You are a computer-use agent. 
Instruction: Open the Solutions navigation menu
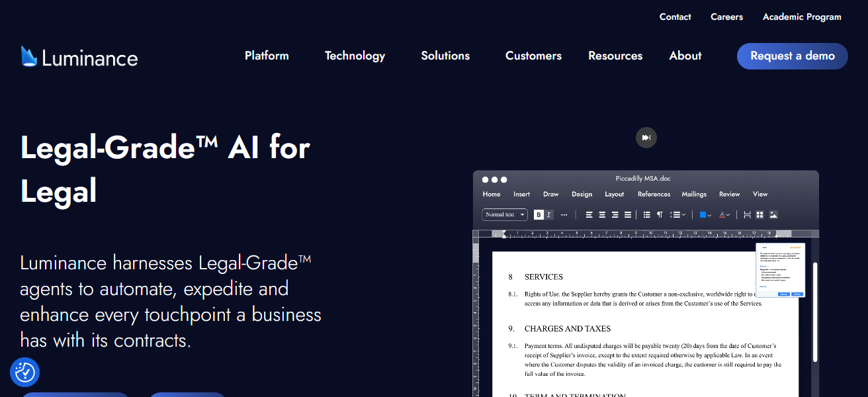[445, 56]
